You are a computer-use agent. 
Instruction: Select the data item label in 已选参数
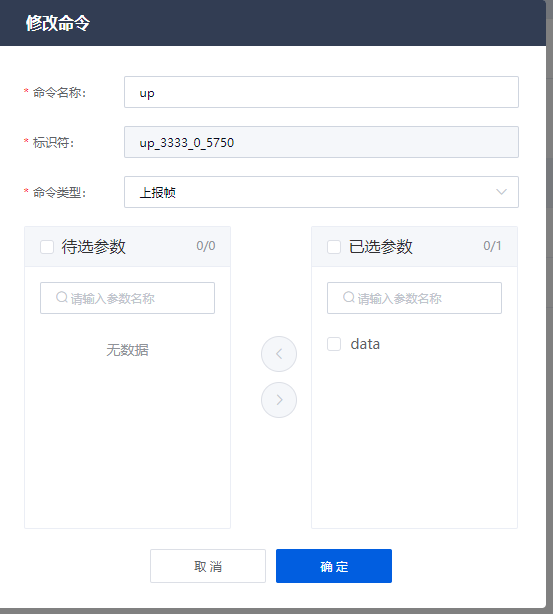coord(365,344)
